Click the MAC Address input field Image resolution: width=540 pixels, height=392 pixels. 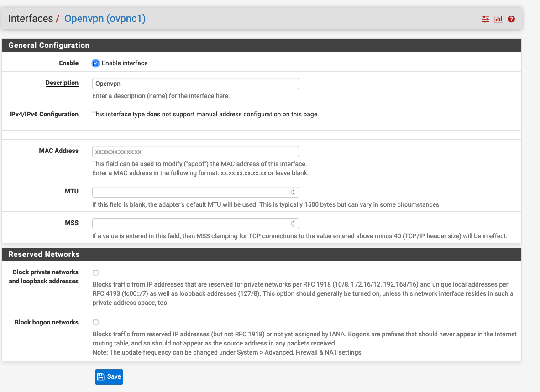[x=195, y=152]
